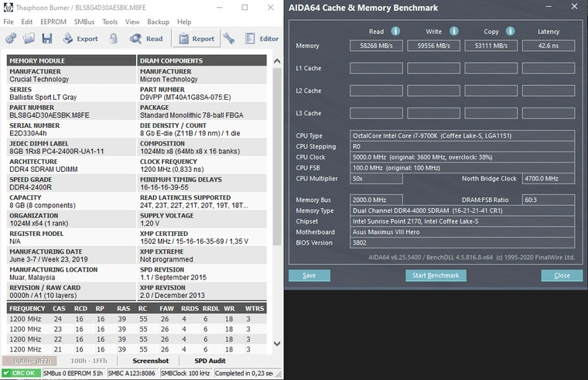Click the info icon next to Copy
This screenshot has height=380, width=588.
[x=511, y=31]
